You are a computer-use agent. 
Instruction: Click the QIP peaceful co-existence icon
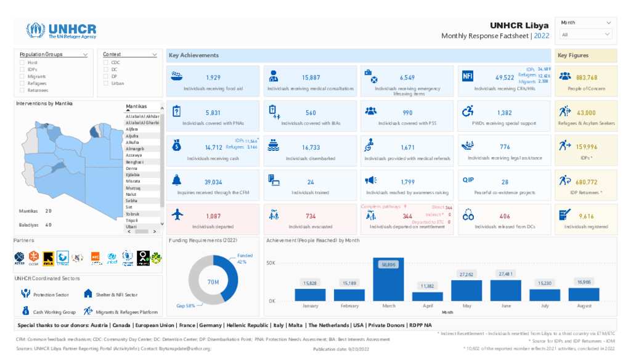pyautogui.click(x=468, y=180)
